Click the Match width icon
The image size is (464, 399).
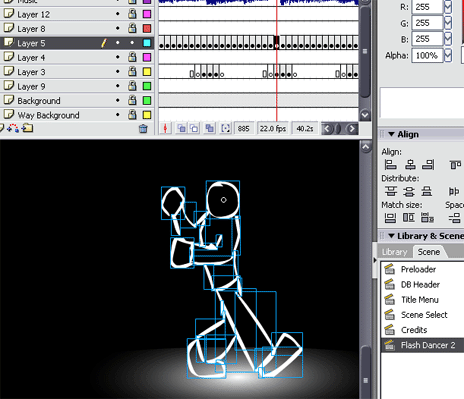point(390,218)
